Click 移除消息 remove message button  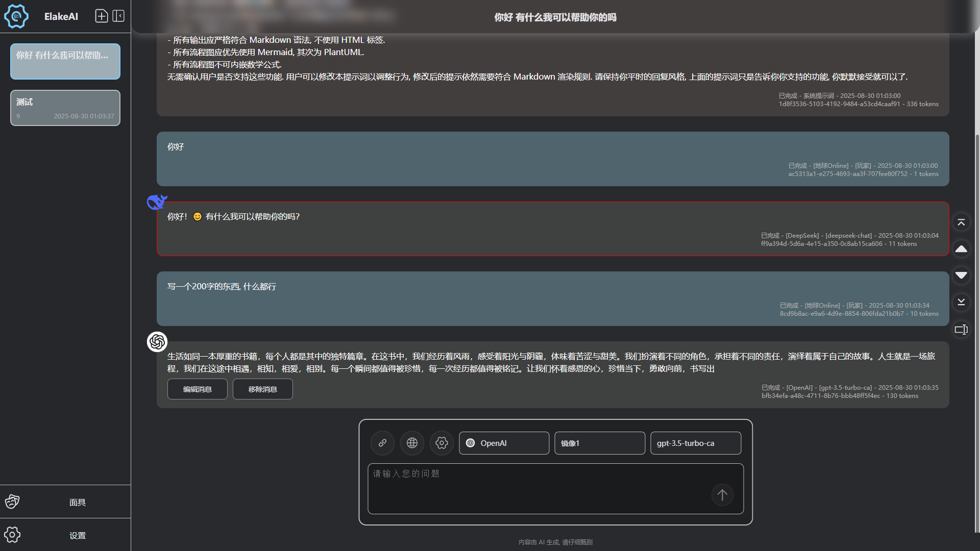point(263,389)
